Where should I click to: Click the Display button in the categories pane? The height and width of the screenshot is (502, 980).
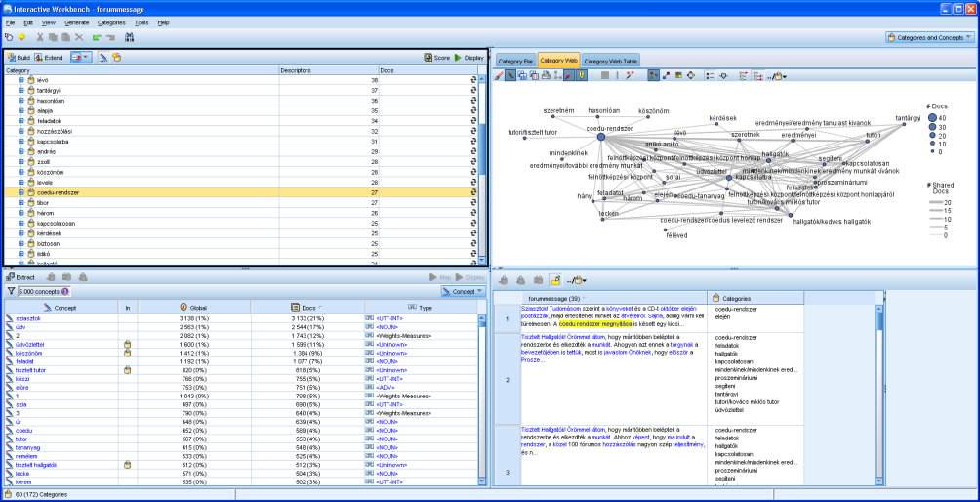click(x=470, y=57)
